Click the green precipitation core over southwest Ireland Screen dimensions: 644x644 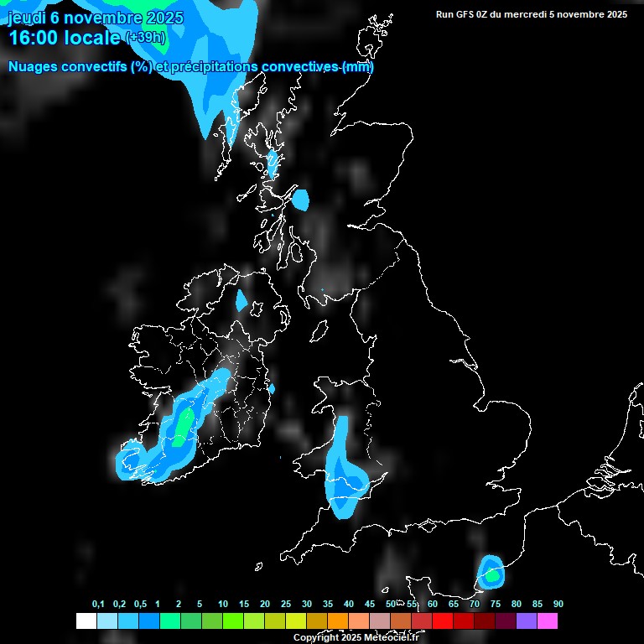184,423
